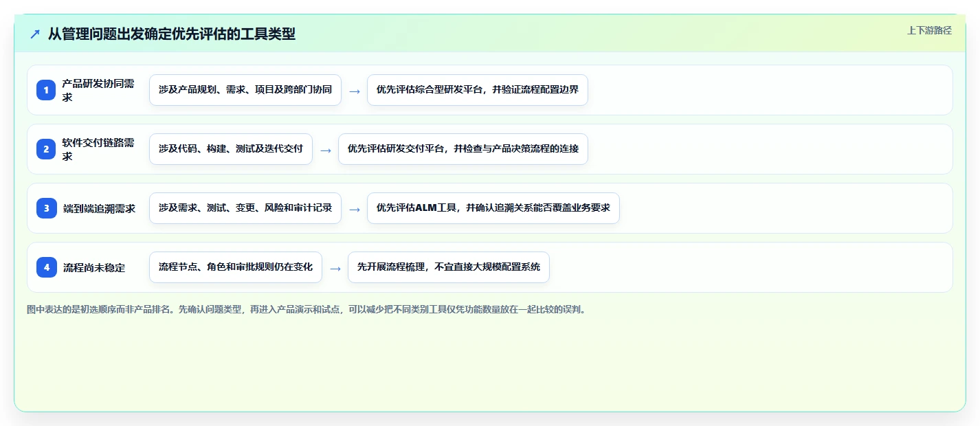Click the step number 3 badge
The image size is (980, 426).
click(x=46, y=208)
